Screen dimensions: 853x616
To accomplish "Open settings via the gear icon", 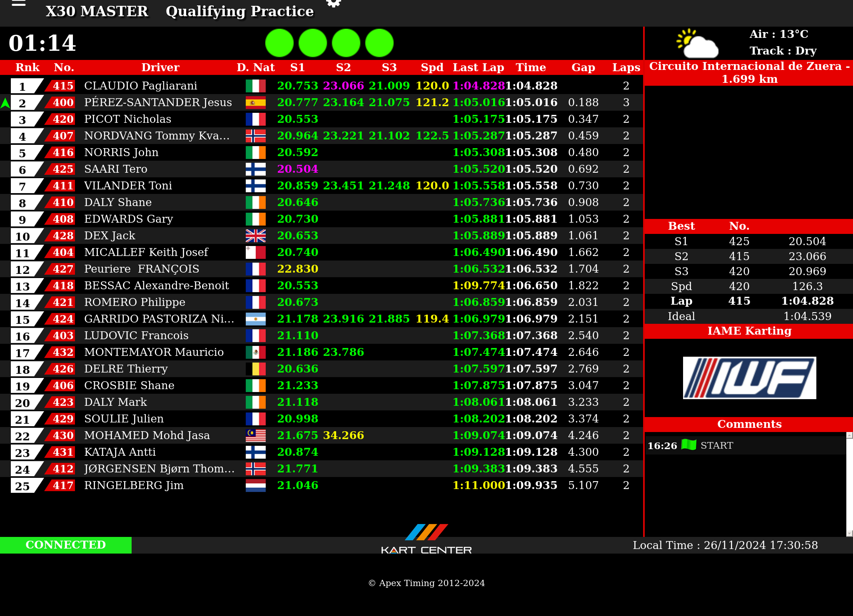I will 333,3.
